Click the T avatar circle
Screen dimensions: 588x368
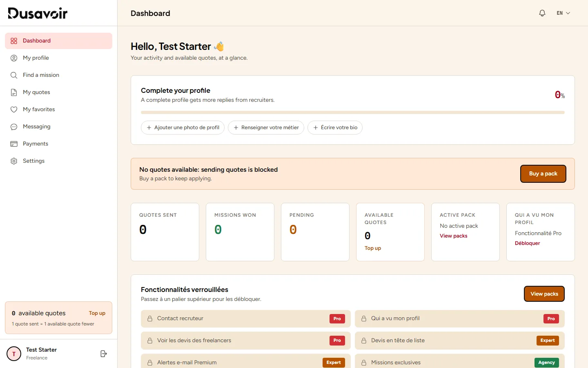pyautogui.click(x=14, y=354)
